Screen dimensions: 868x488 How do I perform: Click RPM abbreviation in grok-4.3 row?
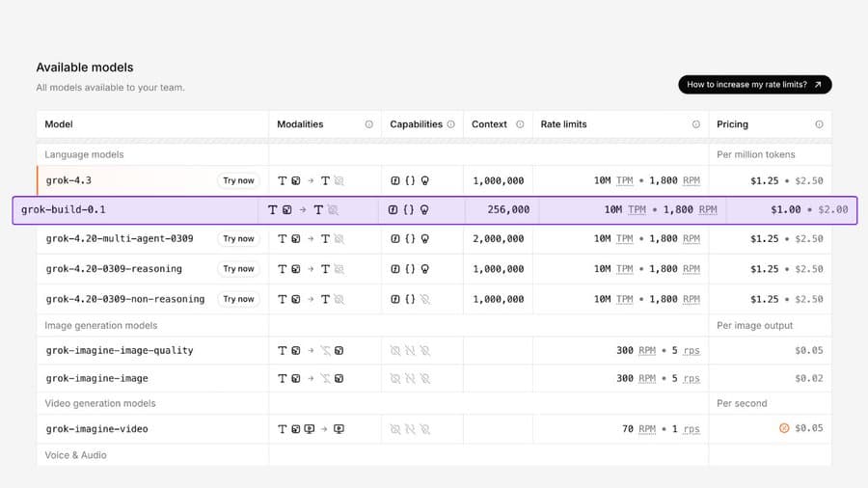692,181
